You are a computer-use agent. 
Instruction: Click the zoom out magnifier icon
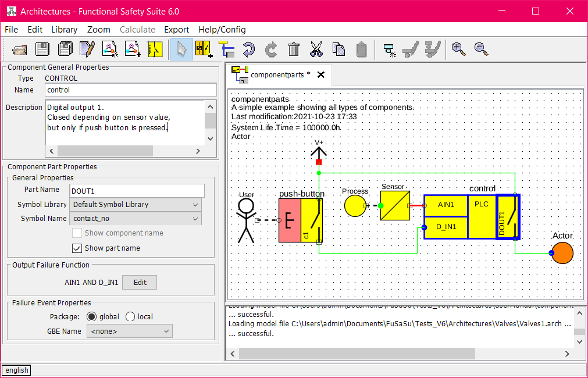pyautogui.click(x=481, y=49)
